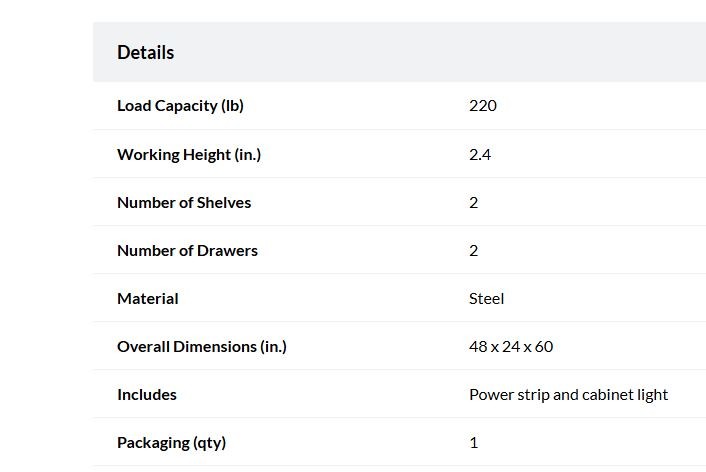This screenshot has height=472, width=706.
Task: Click the Steel material value
Action: pos(486,299)
